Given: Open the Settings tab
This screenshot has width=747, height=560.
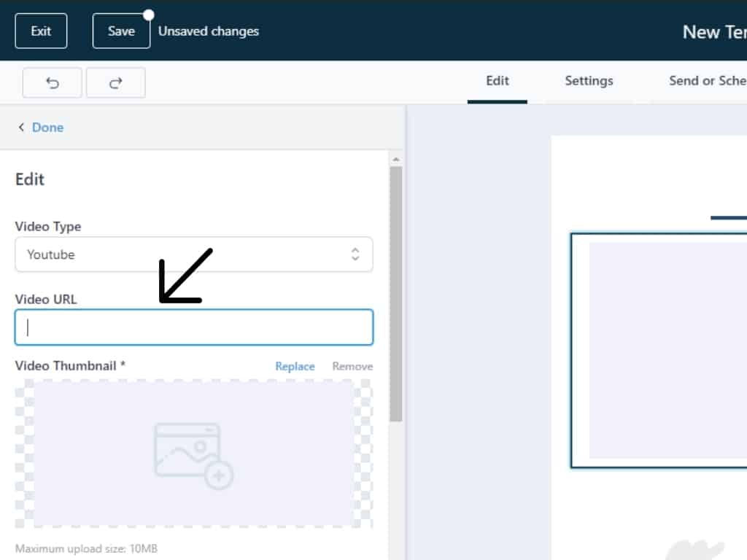Looking at the screenshot, I should coord(589,81).
